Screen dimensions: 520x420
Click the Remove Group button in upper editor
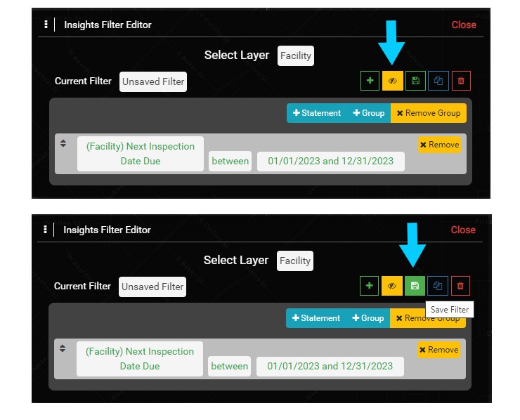coord(428,113)
